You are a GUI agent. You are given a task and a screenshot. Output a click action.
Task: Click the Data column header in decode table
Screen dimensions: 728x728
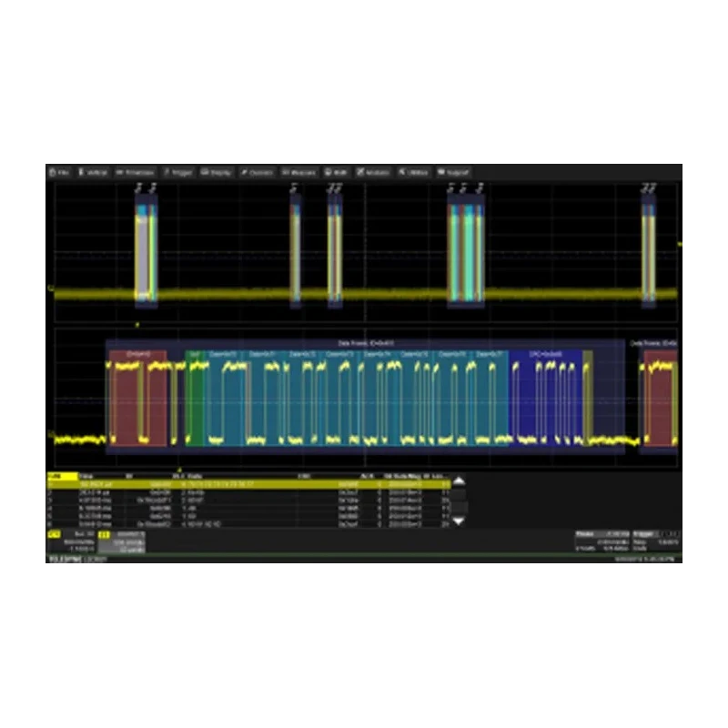coord(195,476)
